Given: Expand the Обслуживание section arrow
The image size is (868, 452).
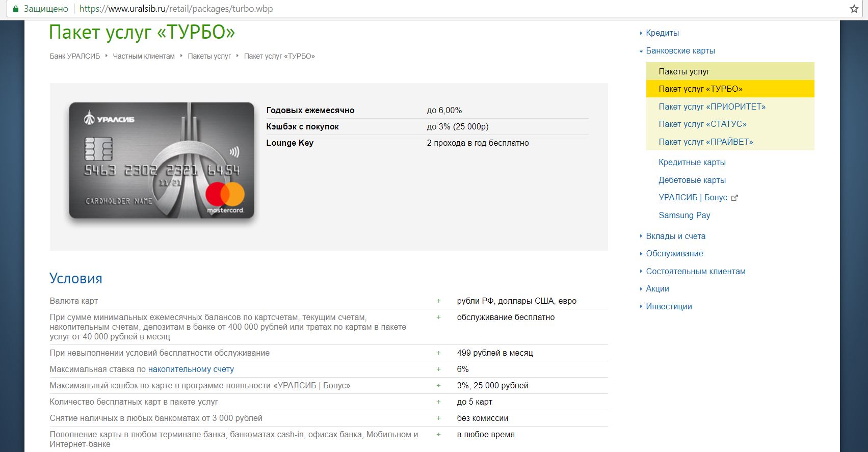Looking at the screenshot, I should [641, 254].
